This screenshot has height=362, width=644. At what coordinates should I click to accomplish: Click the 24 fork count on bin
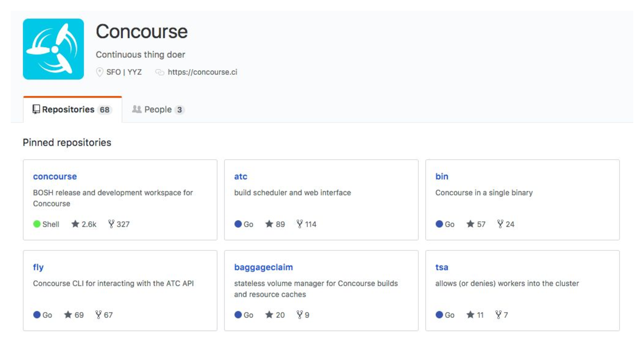[x=510, y=224]
